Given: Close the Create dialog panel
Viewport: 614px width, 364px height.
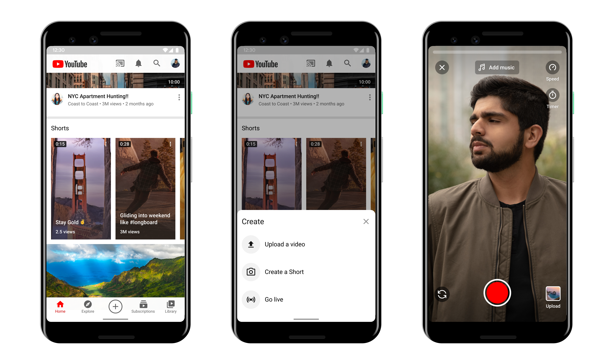Looking at the screenshot, I should pos(367,222).
